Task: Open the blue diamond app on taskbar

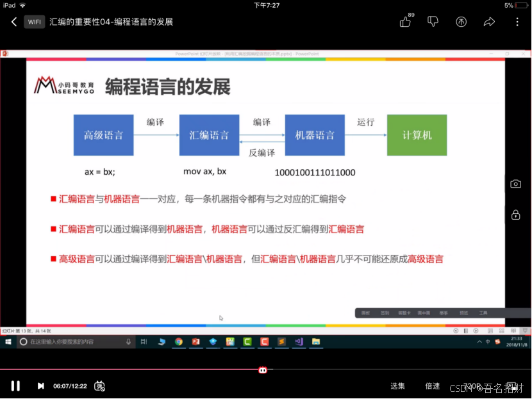Action: click(x=213, y=342)
